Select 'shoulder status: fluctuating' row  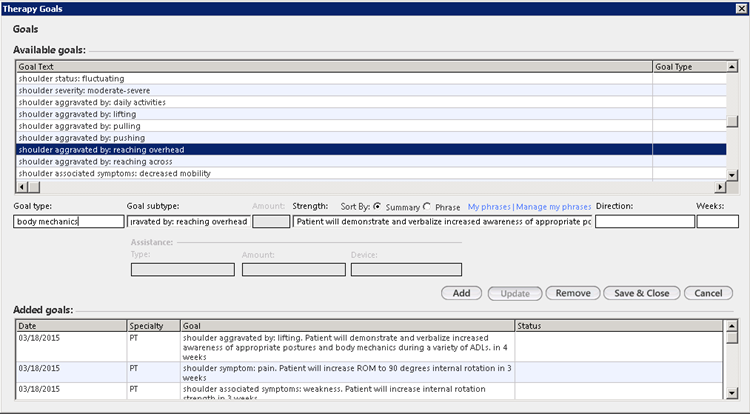371,78
